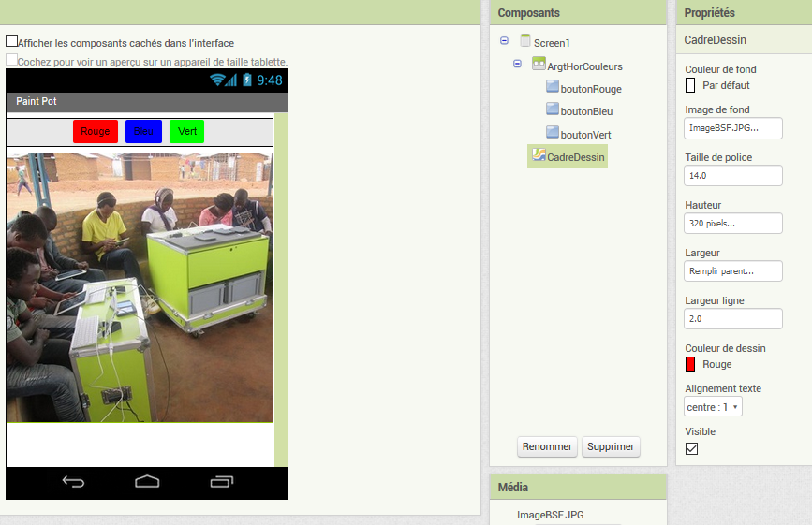Click the Android home navigation icon
The width and height of the screenshot is (812, 525).
[x=147, y=482]
